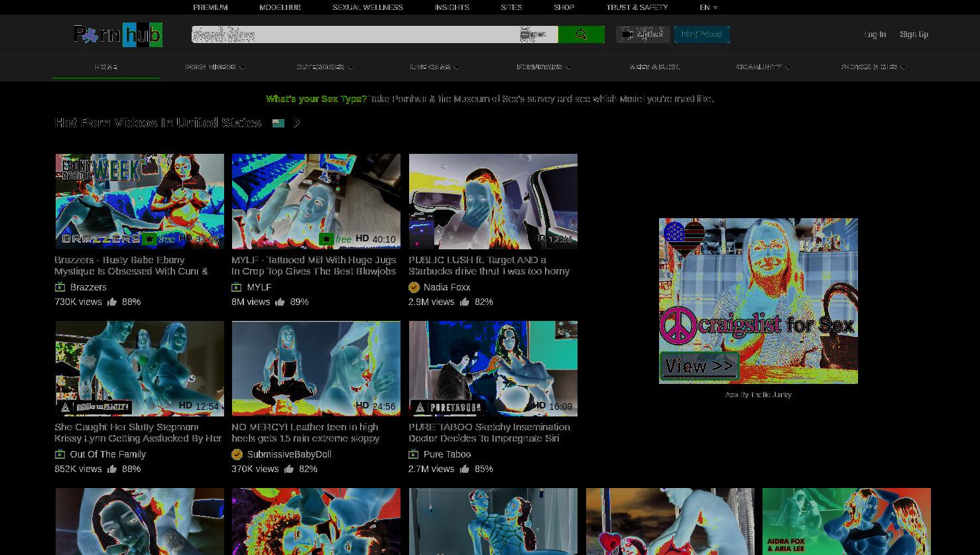The image size is (980, 555).
Task: Open the Nadia Foxx profile link
Action: pyautogui.click(x=447, y=287)
